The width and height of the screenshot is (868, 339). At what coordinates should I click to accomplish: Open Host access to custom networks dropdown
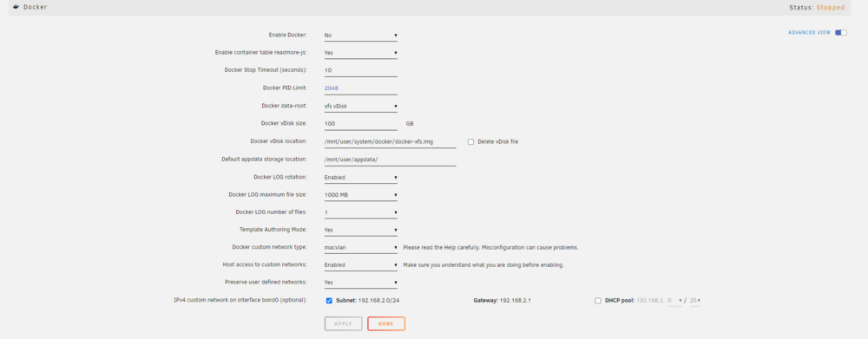[x=361, y=265]
